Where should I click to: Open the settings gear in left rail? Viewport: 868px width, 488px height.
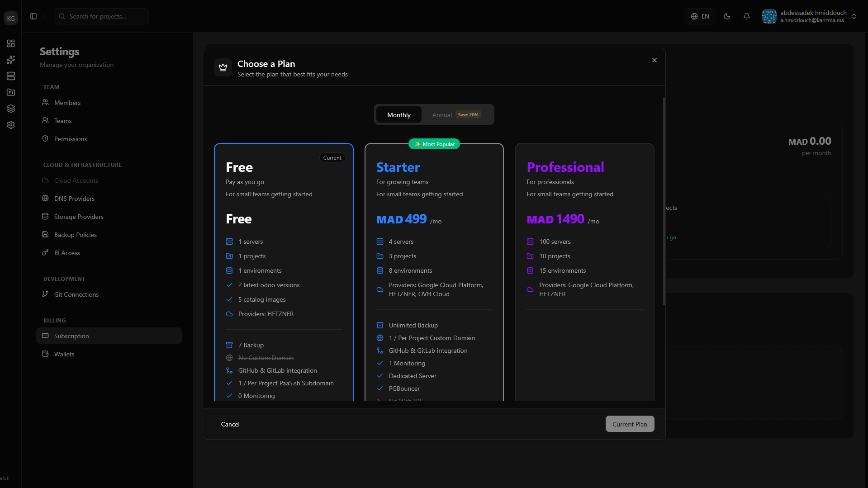(11, 125)
